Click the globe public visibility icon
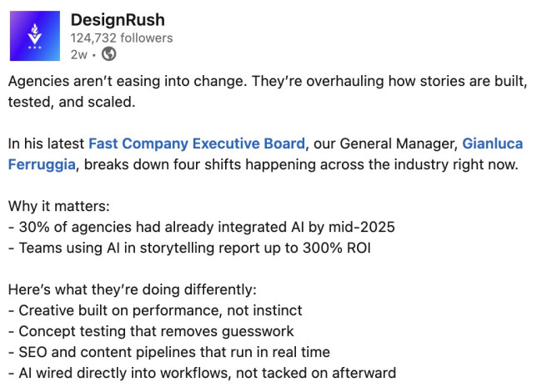 click(108, 53)
